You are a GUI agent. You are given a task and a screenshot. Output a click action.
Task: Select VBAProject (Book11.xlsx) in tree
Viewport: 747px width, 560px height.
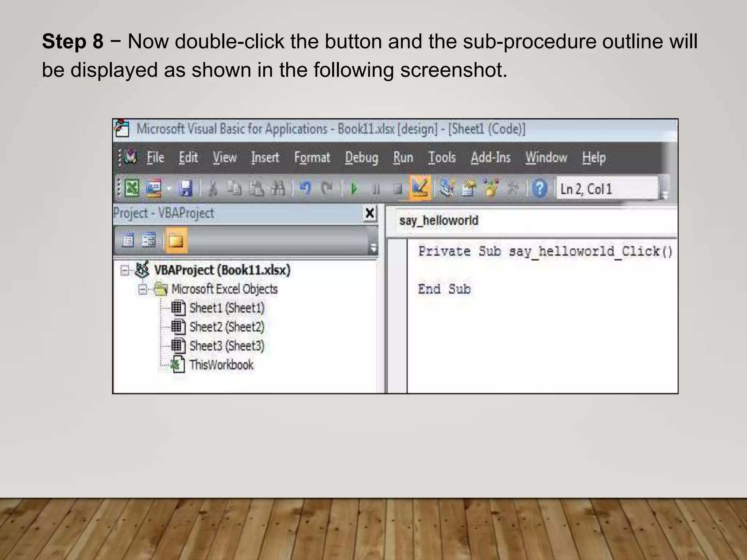click(222, 270)
